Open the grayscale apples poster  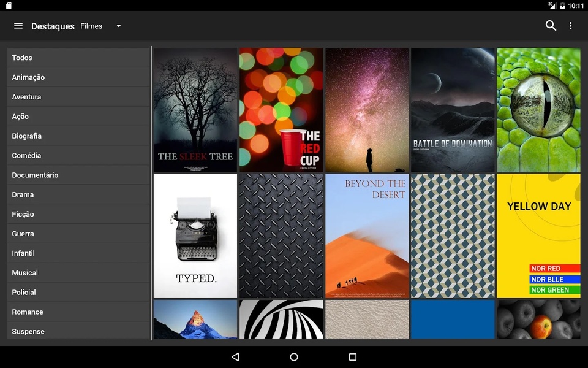[538, 319]
